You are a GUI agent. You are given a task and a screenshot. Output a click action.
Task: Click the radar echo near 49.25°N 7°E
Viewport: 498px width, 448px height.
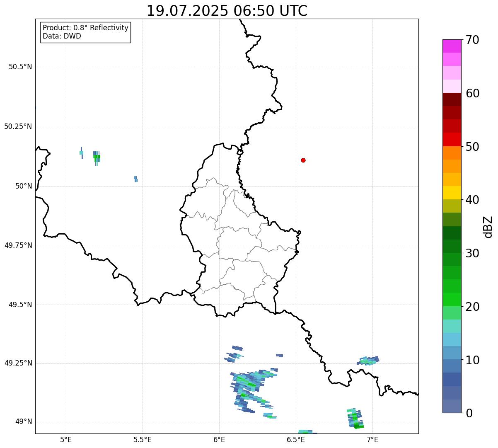click(368, 360)
